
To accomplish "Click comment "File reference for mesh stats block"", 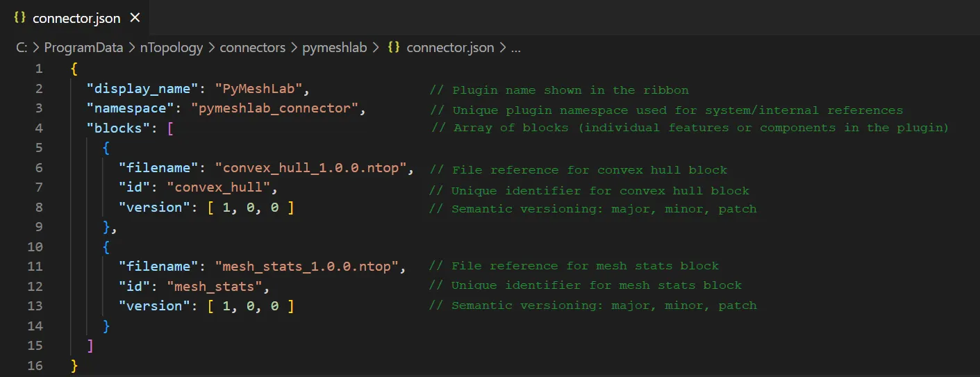I will (x=574, y=266).
